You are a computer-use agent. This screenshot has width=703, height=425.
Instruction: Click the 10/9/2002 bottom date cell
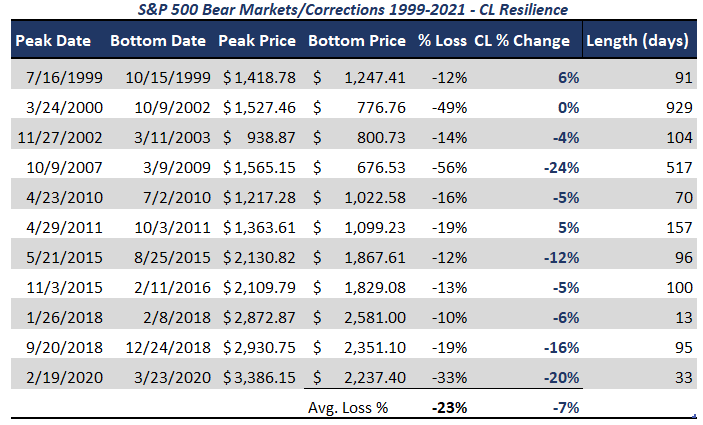172,108
